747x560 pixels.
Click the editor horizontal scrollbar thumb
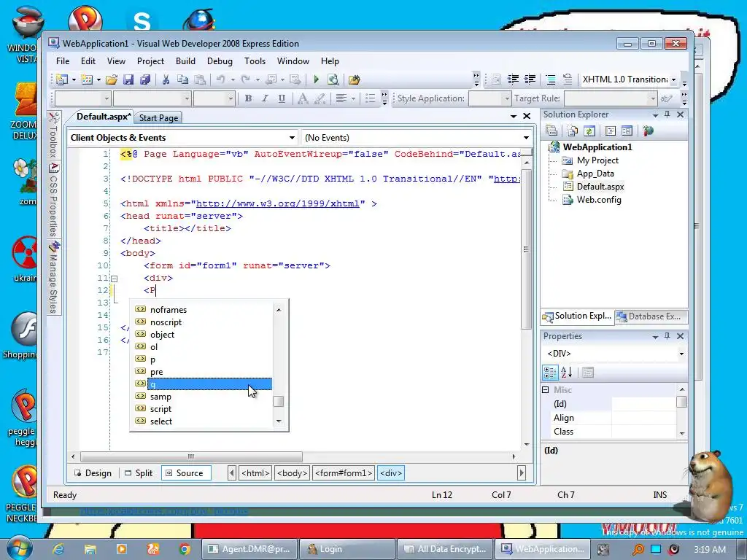(x=191, y=456)
